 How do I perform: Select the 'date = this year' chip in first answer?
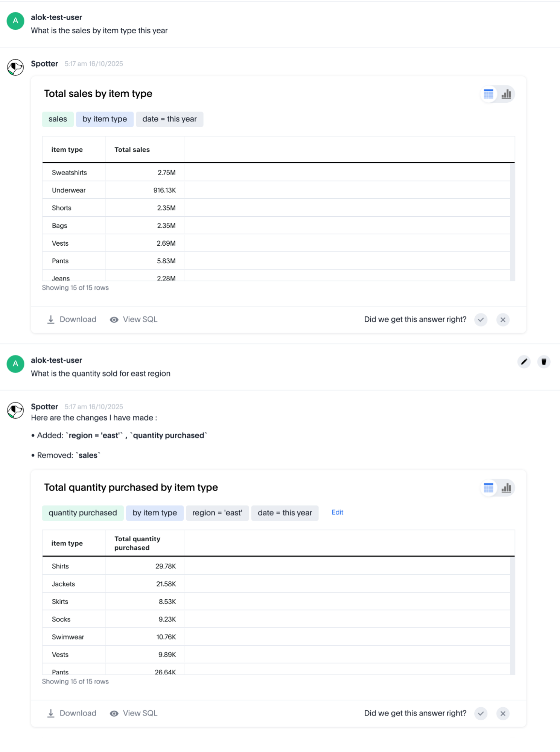click(169, 119)
